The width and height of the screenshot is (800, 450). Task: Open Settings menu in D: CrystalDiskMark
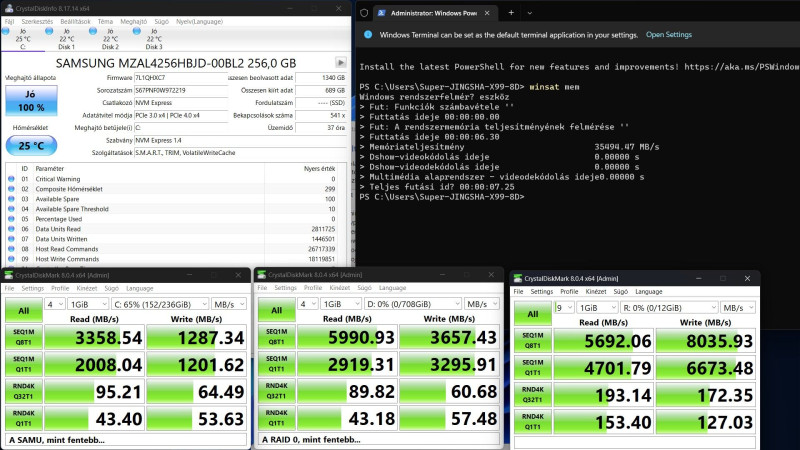285,288
